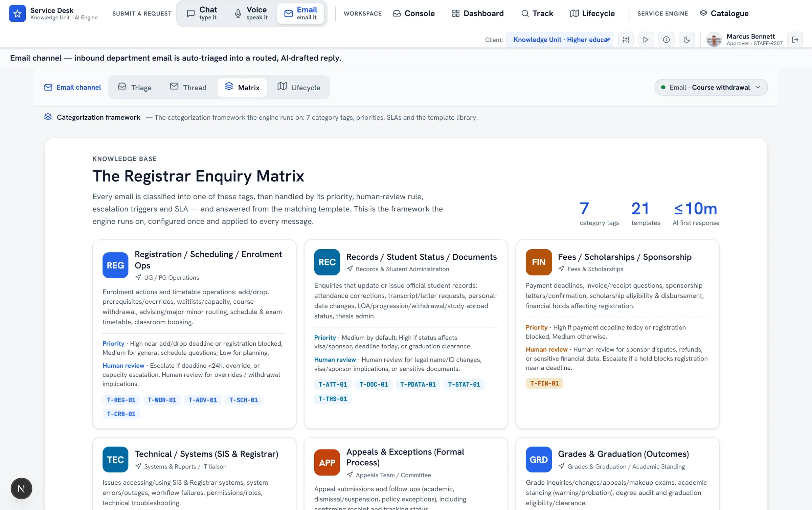Screen dimensions: 812x510
Task: Click Grades & Graduation / Academic Standing text
Action: click(x=626, y=466)
